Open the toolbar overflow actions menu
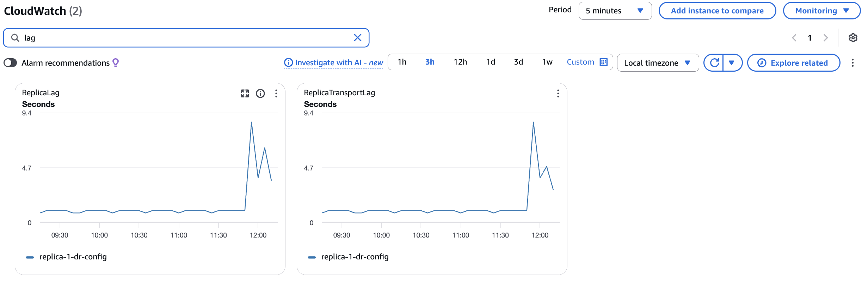Image resolution: width=868 pixels, height=282 pixels. coord(853,63)
